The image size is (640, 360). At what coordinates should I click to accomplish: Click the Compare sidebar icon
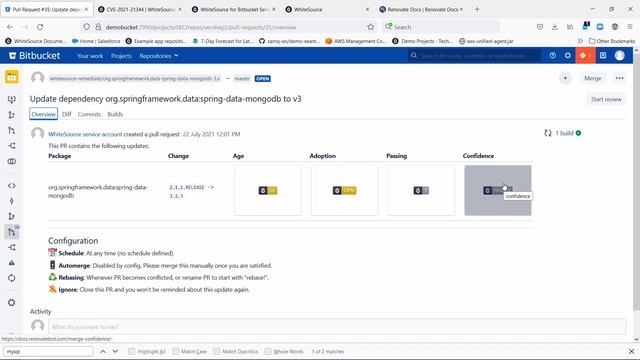11,161
